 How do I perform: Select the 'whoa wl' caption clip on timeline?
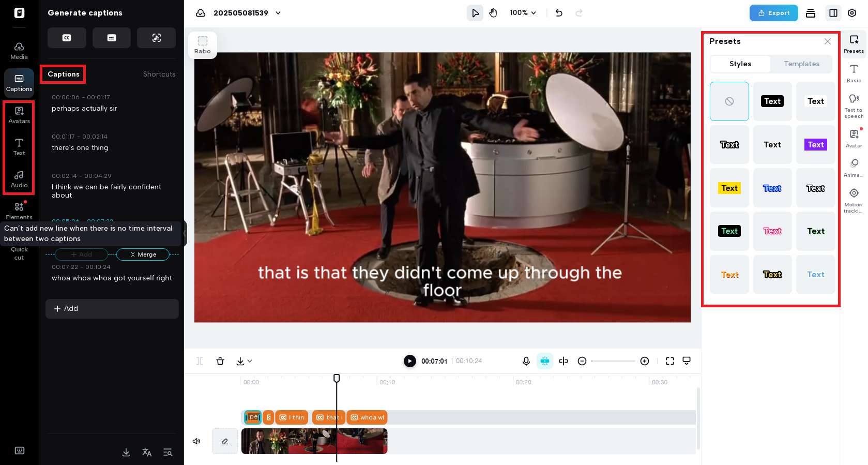point(367,417)
